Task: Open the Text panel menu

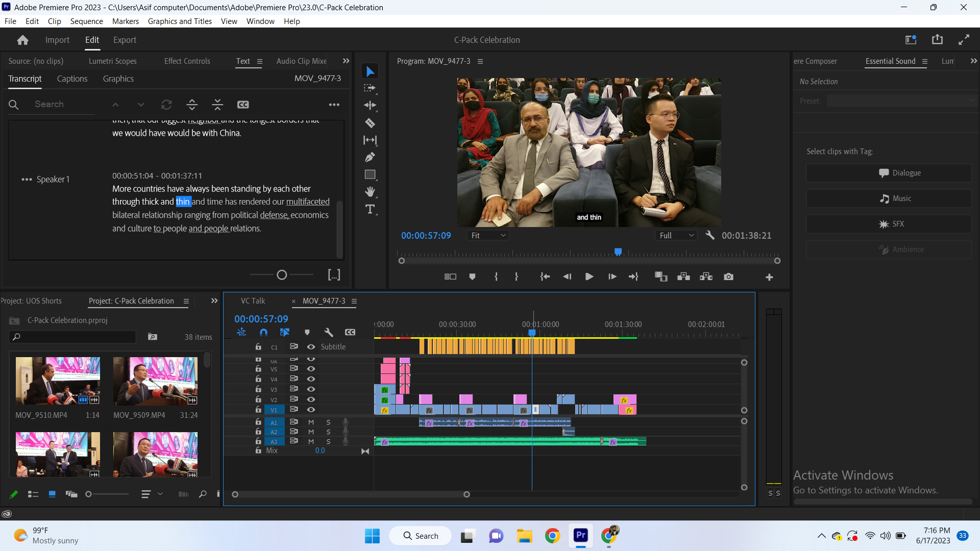Action: [260, 61]
